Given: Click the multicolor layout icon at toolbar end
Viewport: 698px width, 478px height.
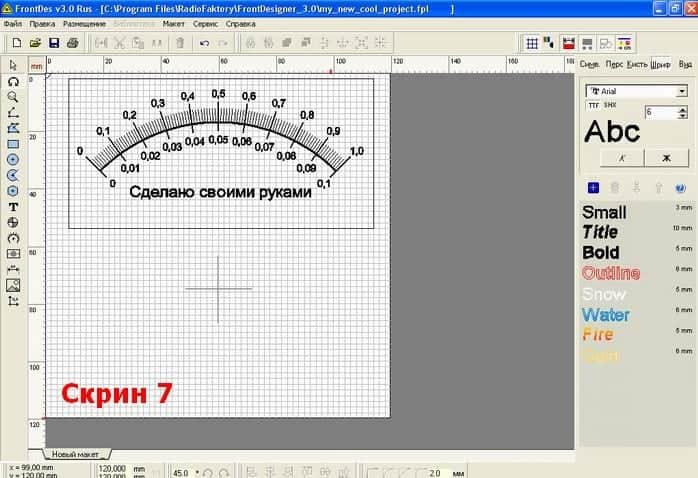Looking at the screenshot, I should tap(624, 43).
